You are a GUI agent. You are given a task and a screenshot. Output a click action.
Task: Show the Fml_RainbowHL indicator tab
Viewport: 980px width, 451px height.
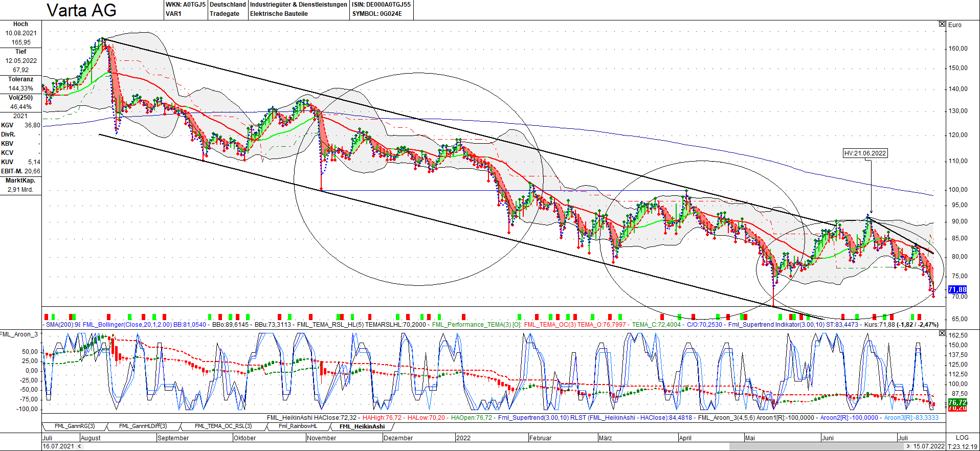(298, 426)
